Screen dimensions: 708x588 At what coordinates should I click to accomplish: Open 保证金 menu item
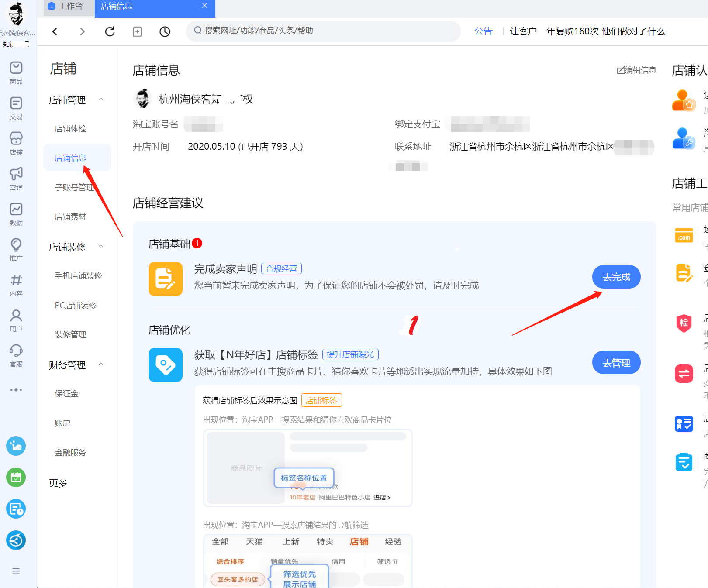(x=66, y=394)
